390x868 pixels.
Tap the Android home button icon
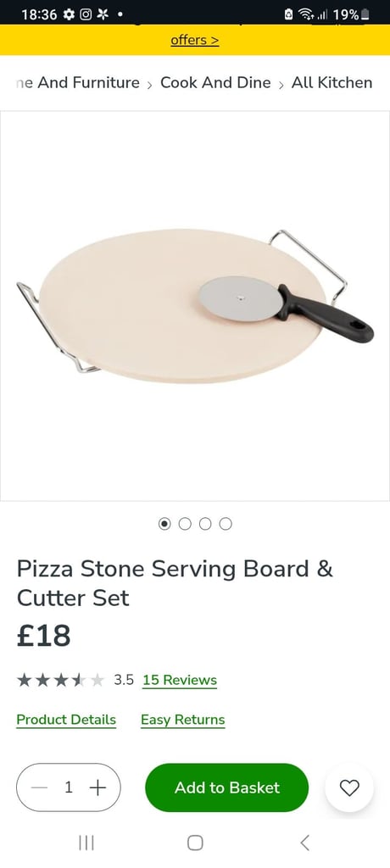[x=195, y=843]
